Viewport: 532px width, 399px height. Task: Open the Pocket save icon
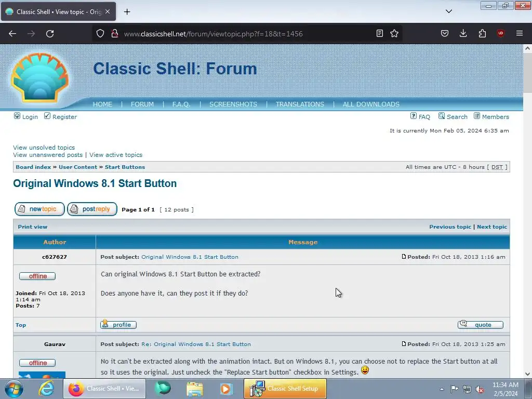[445, 33]
